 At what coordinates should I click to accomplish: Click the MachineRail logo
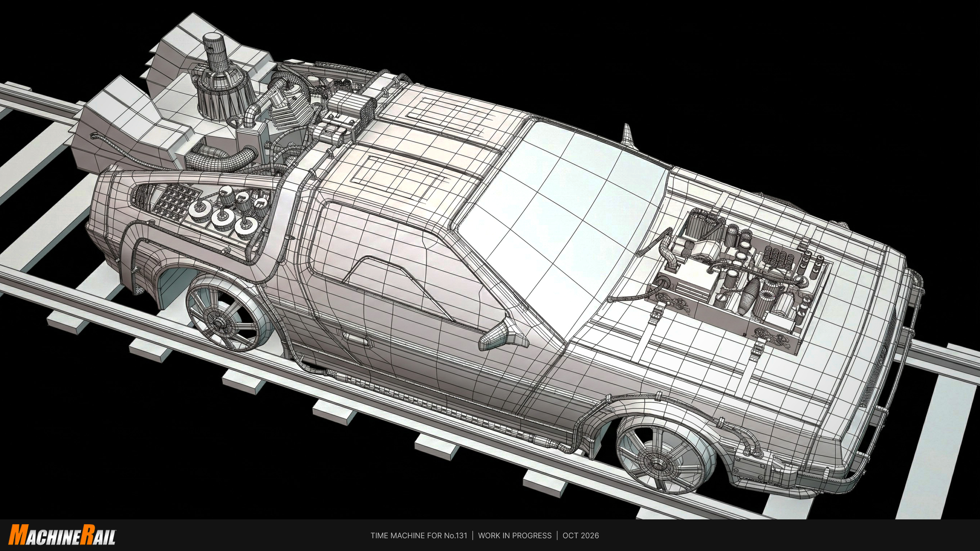click(62, 535)
